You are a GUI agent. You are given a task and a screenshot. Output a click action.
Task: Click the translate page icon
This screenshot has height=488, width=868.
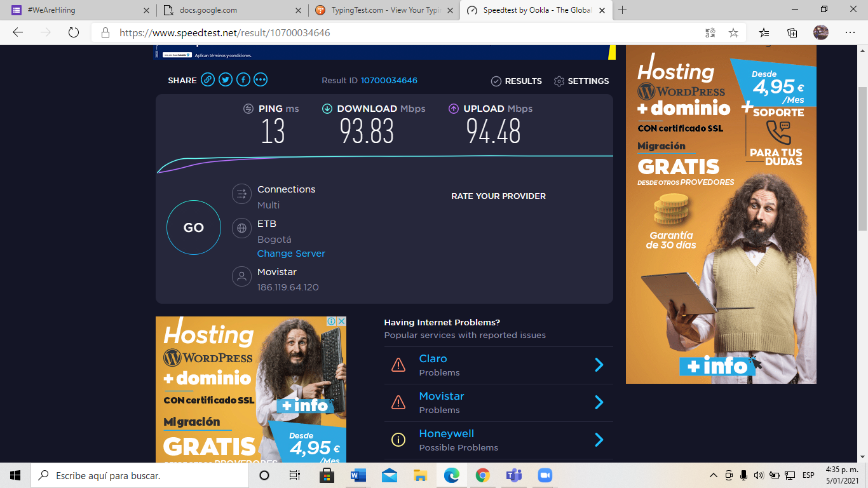coord(710,32)
